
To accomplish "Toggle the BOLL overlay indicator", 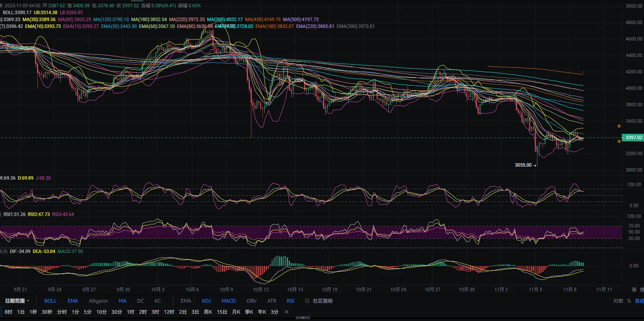I will click(x=50, y=301).
